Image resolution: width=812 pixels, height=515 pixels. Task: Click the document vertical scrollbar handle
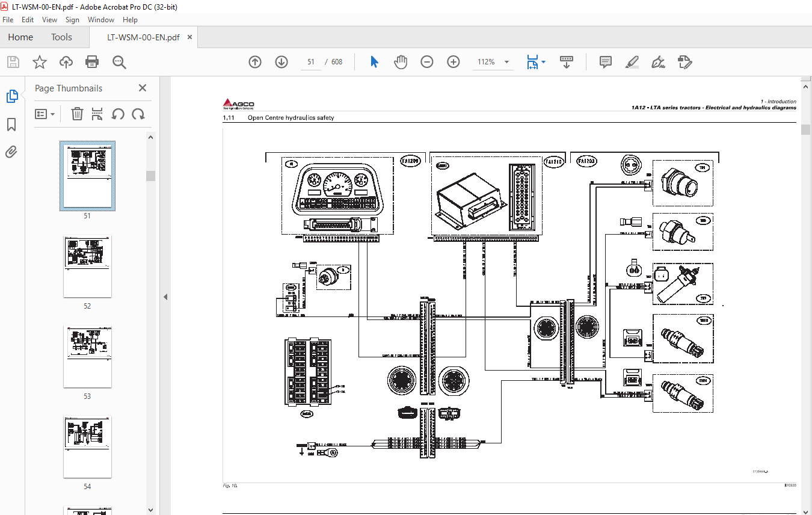(805, 130)
